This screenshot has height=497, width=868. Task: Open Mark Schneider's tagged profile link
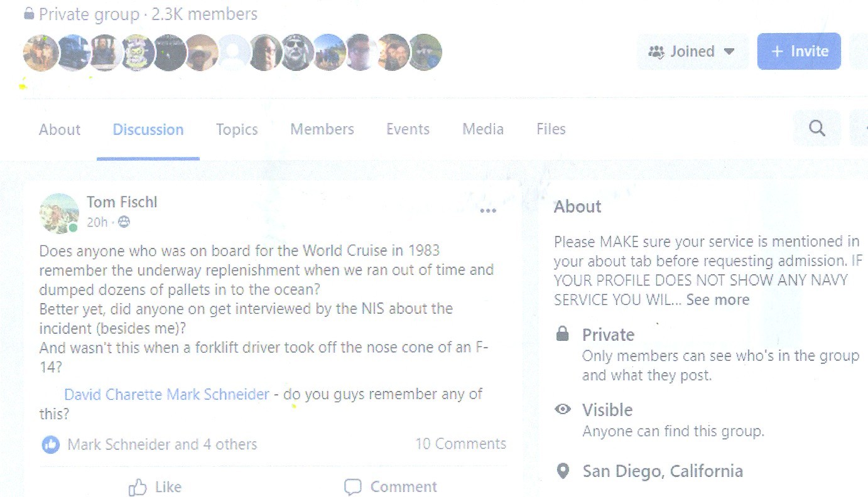[218, 394]
